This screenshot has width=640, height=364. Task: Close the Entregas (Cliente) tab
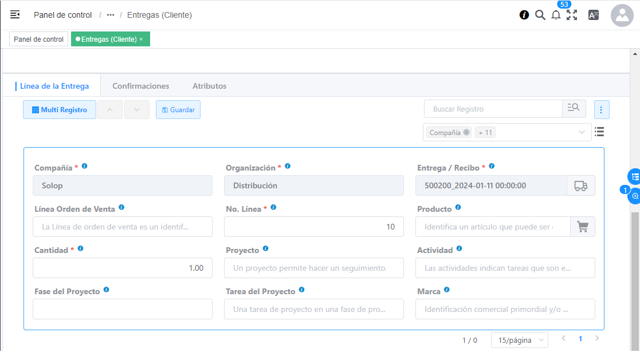pos(141,39)
